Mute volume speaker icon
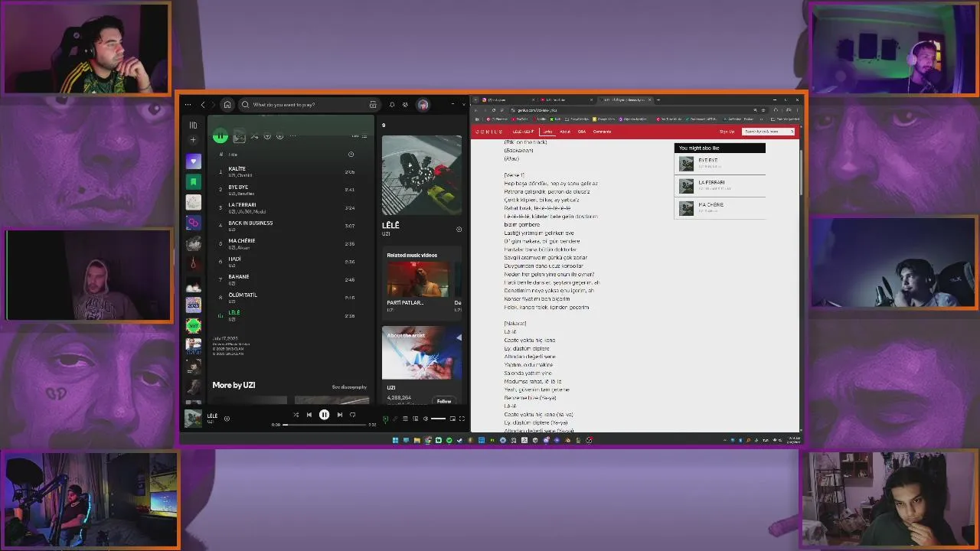Screen dimensions: 980x551 pos(426,419)
